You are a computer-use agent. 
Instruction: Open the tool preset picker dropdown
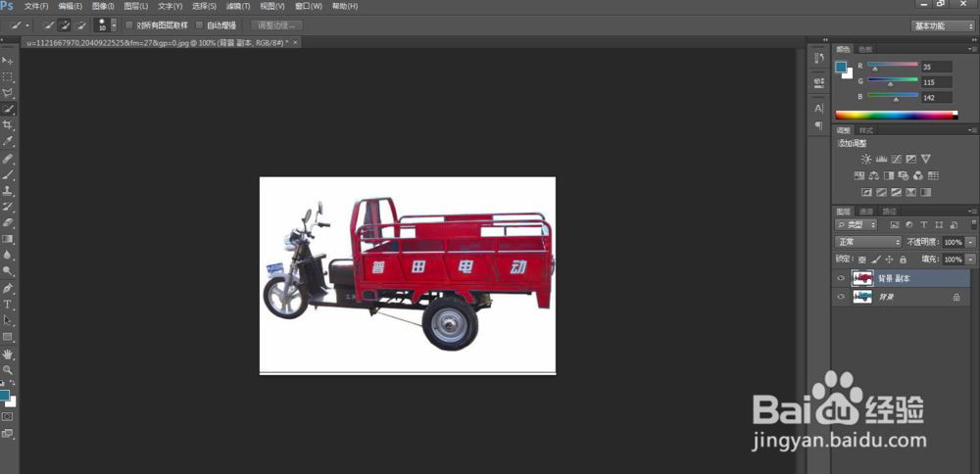26,25
